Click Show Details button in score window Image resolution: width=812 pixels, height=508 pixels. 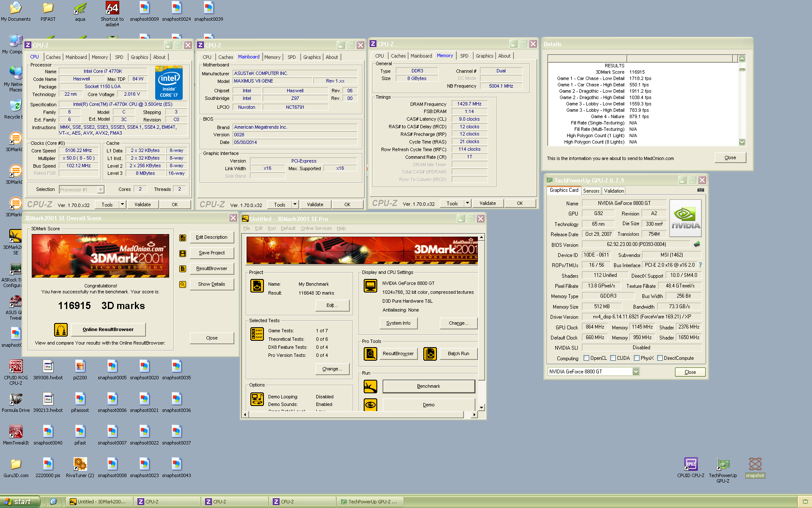211,284
